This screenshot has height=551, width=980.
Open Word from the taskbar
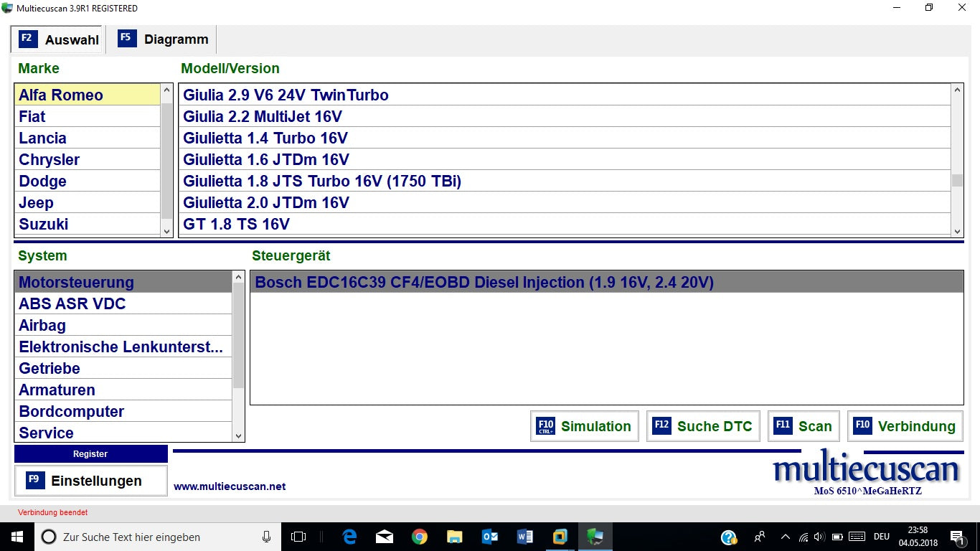[525, 537]
